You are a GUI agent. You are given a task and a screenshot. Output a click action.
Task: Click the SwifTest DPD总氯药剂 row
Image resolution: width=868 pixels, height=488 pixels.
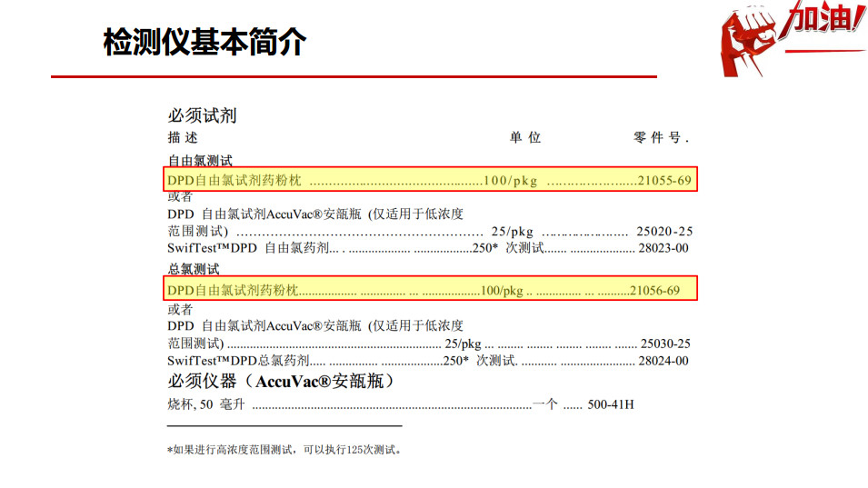click(x=427, y=361)
